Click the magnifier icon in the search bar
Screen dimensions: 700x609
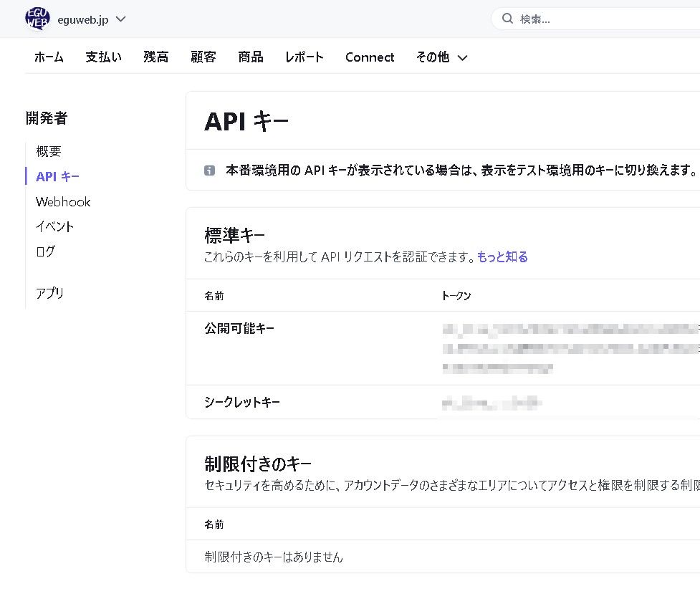[x=507, y=19]
